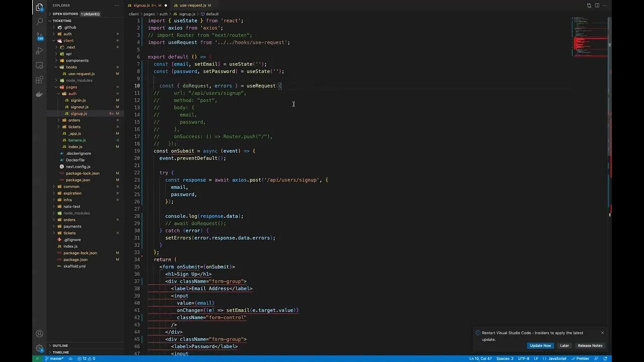Click 'Spaces: 2' indentation setting
The width and height of the screenshot is (644, 362).
505,358
